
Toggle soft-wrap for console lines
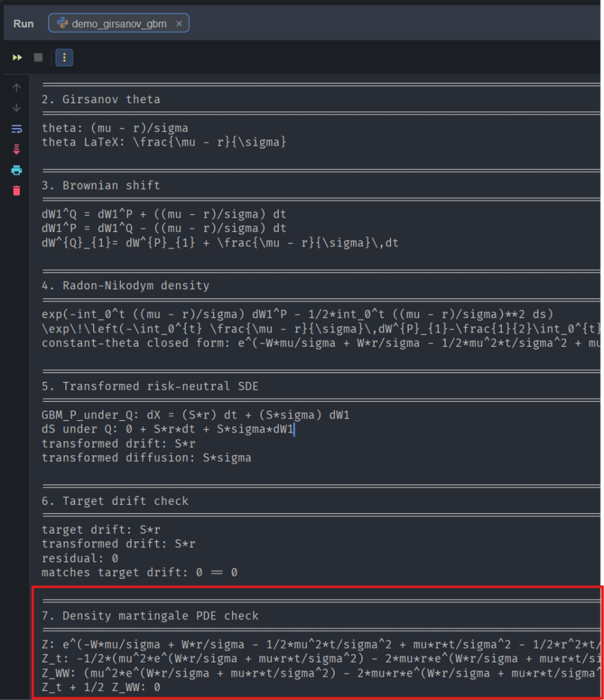click(x=16, y=129)
